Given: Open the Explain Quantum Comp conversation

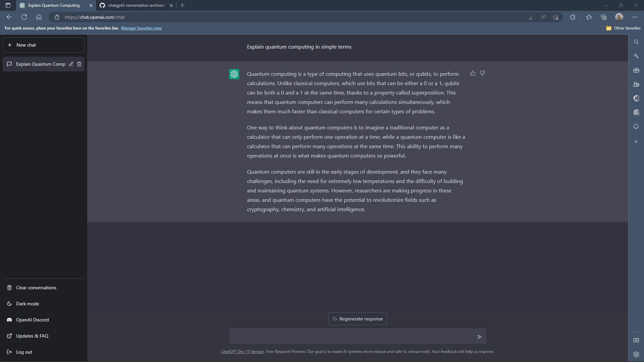Looking at the screenshot, I should [41, 64].
